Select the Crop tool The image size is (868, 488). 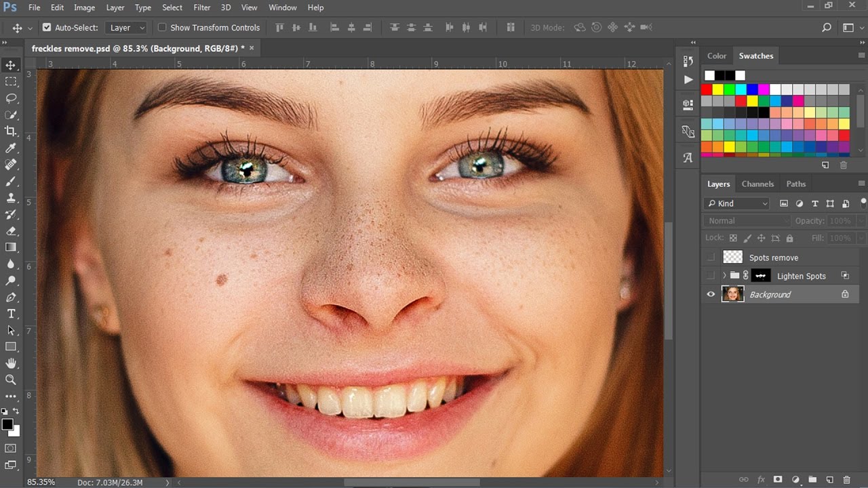click(11, 131)
